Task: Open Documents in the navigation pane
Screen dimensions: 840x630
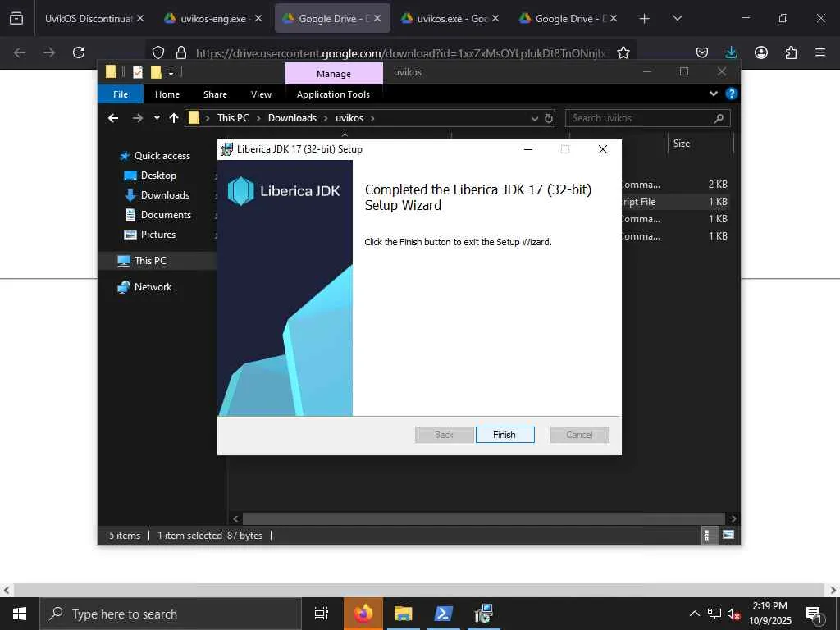Action: click(166, 215)
